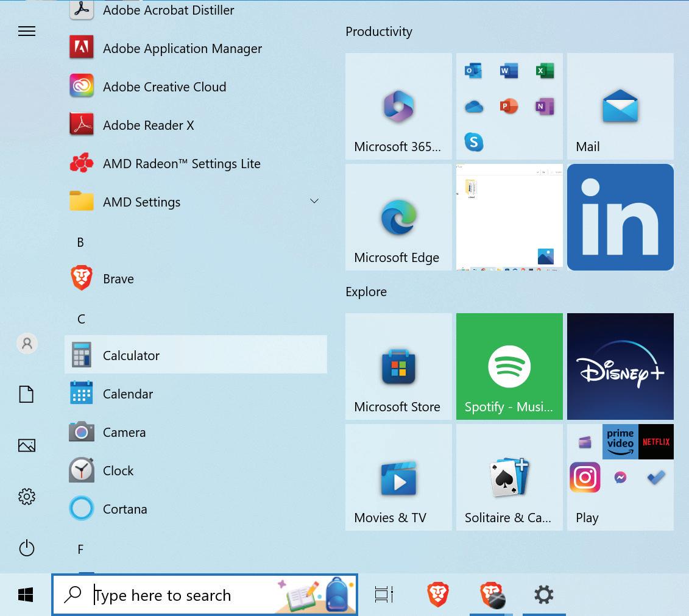Click the search highlights illustration in the search box
The height and width of the screenshot is (616, 689).
click(316, 595)
